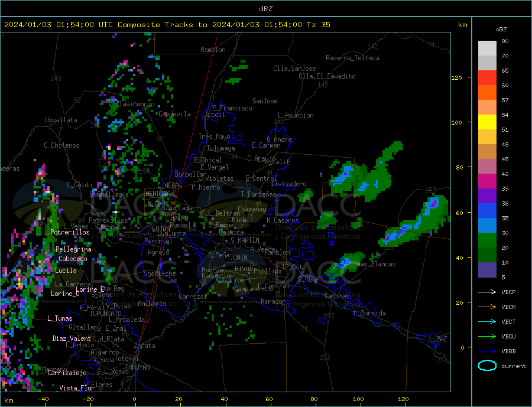Click the 'S_Francisco' map label
Viewport: 532px width, 407px height.
[232, 108]
